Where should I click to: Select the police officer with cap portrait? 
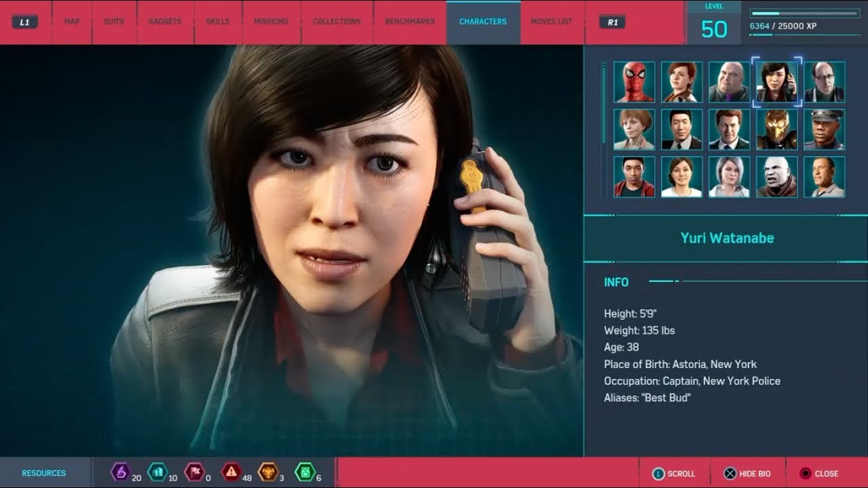point(824,129)
